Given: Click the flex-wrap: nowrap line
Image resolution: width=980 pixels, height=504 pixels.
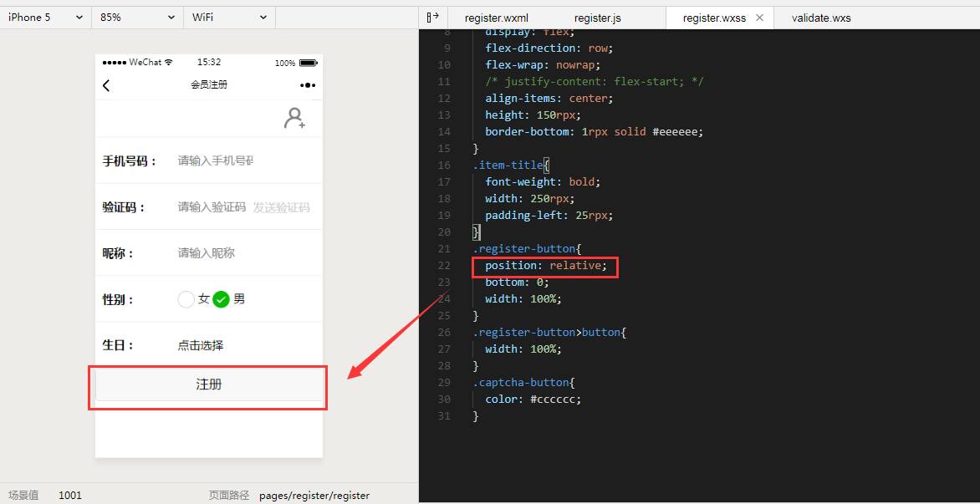Looking at the screenshot, I should click(543, 65).
